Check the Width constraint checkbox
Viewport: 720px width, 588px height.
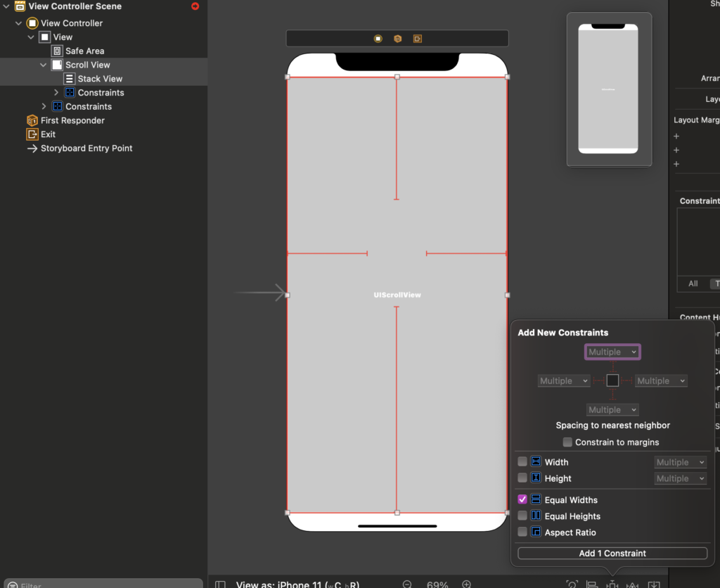tap(522, 461)
